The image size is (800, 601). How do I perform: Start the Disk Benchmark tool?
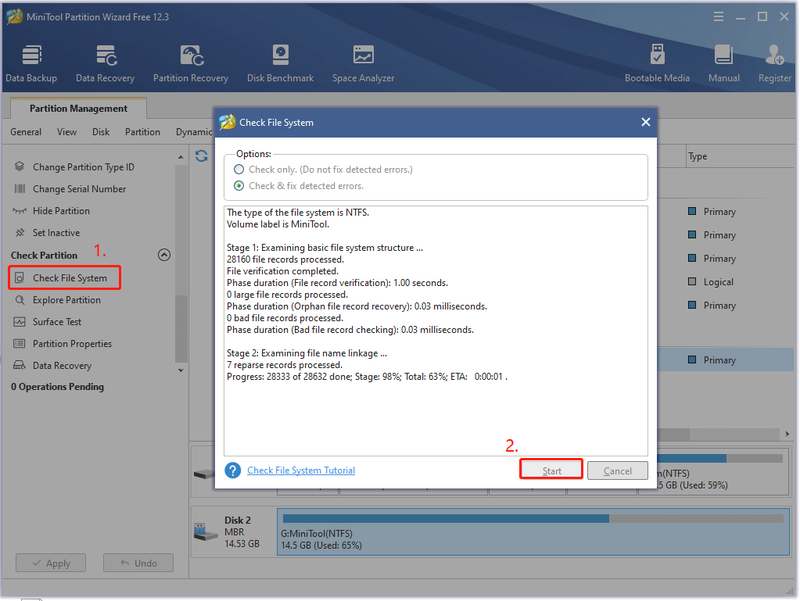click(x=280, y=63)
